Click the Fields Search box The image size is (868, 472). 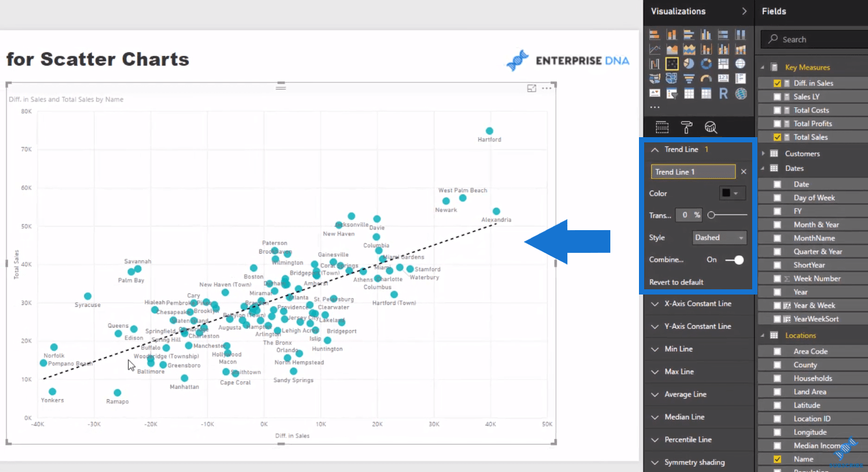[x=815, y=39]
